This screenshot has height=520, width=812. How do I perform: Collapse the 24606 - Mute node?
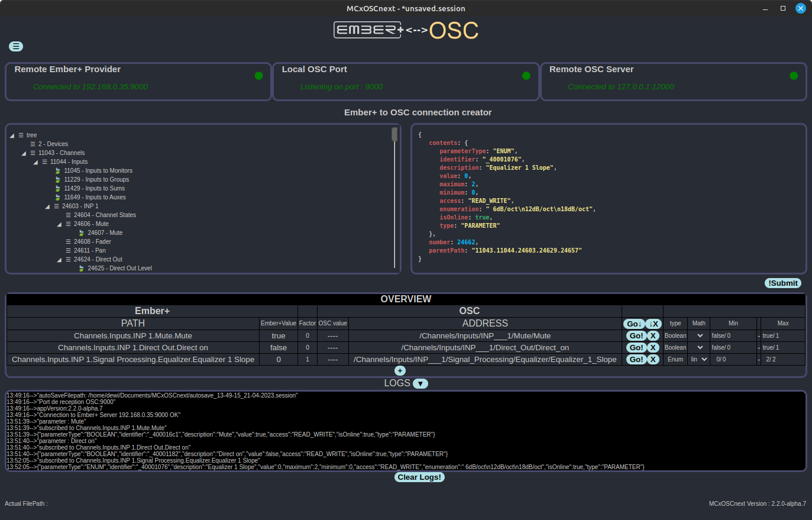point(59,225)
